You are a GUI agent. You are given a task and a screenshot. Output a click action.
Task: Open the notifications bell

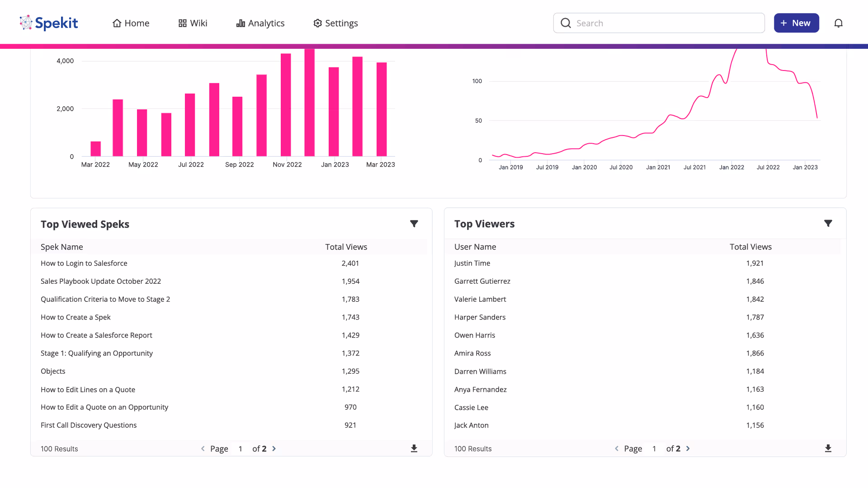838,23
